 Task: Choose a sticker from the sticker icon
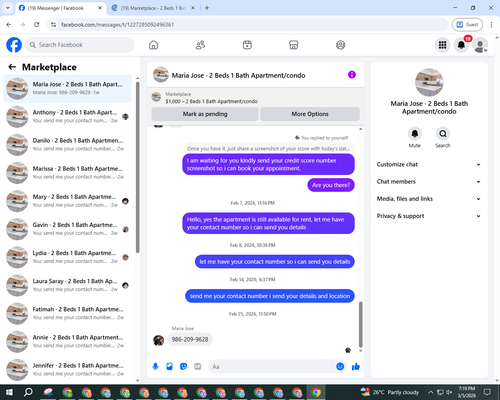tap(183, 367)
